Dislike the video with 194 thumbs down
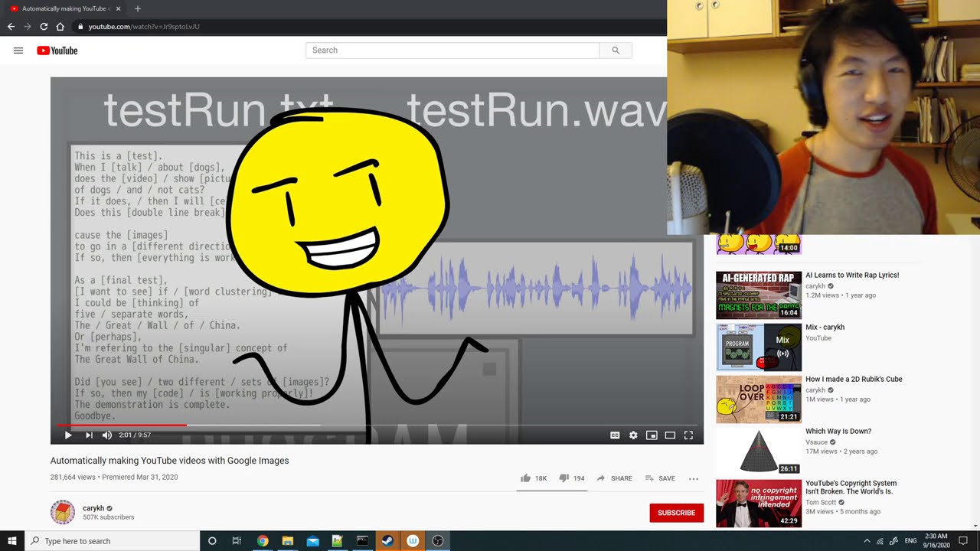The height and width of the screenshot is (551, 980). (x=572, y=478)
